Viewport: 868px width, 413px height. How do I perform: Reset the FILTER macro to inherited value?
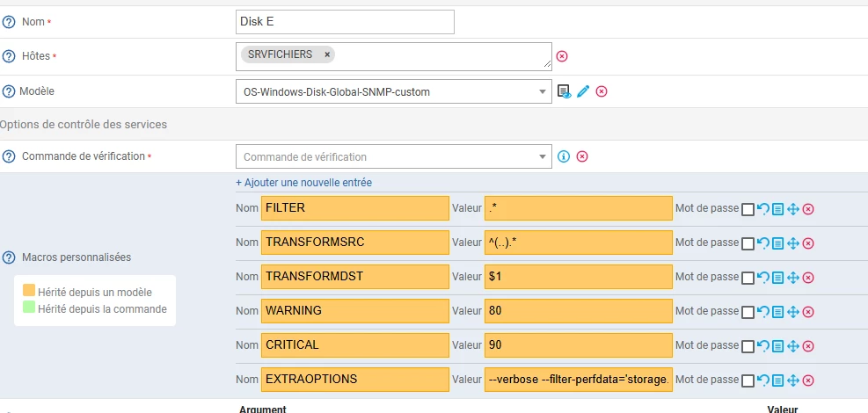762,208
